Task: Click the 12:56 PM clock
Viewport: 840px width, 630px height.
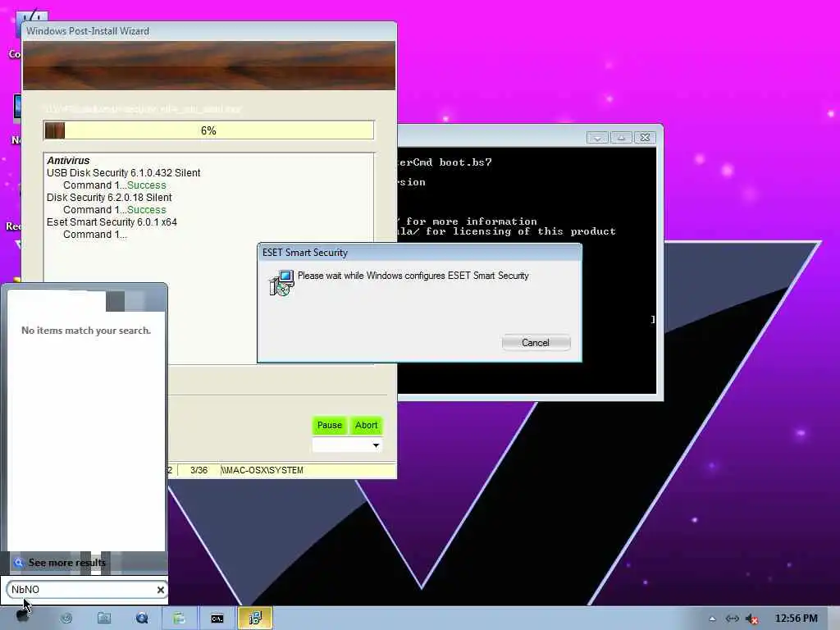Action: point(796,619)
